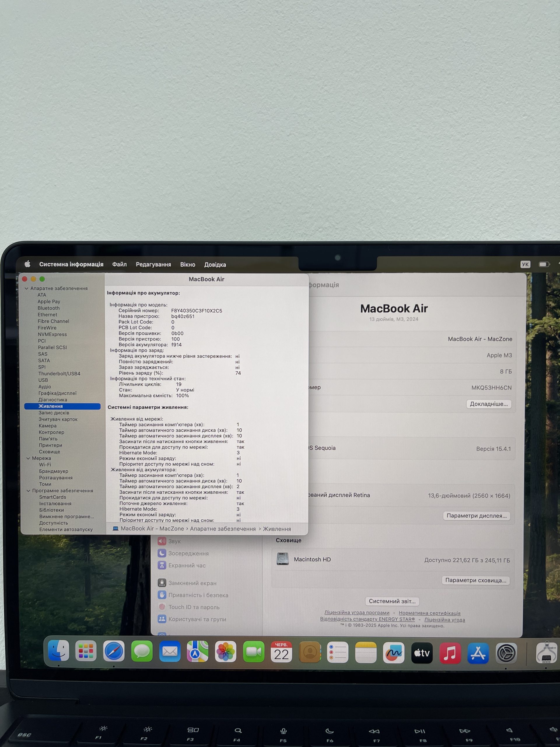
Task: Open the Редагування menu
Action: [153, 264]
